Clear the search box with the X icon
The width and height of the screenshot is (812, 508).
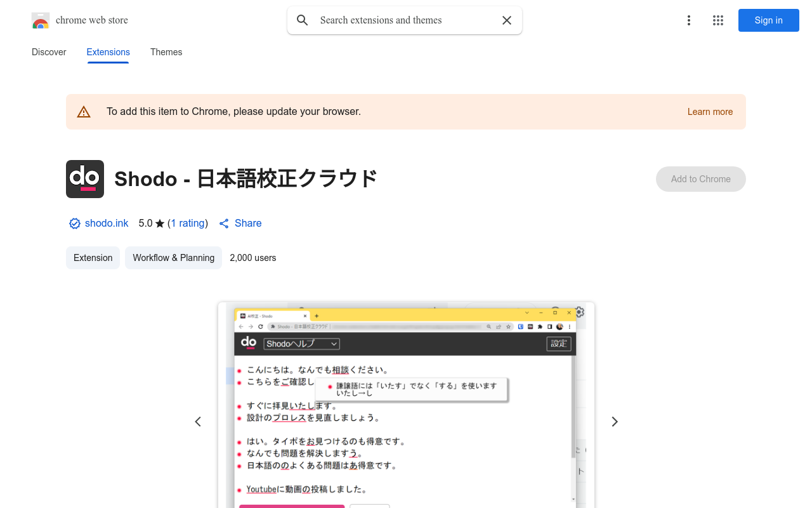pyautogui.click(x=506, y=20)
